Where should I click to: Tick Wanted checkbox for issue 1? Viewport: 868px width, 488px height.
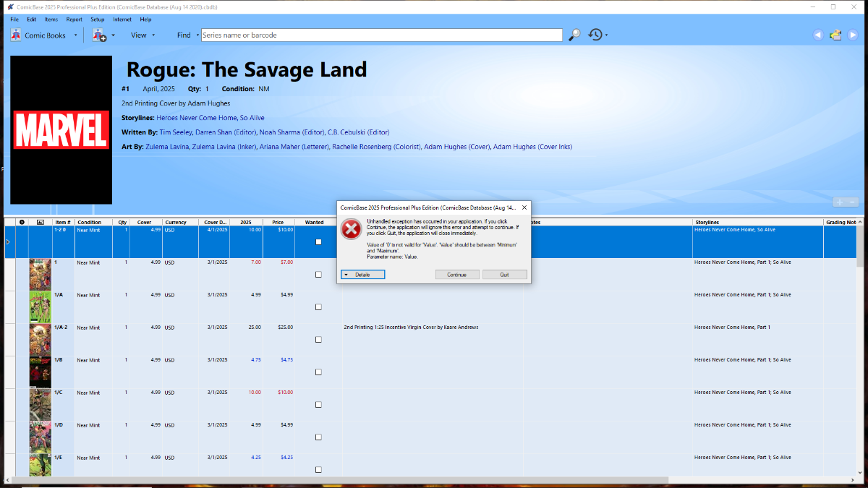tap(318, 275)
